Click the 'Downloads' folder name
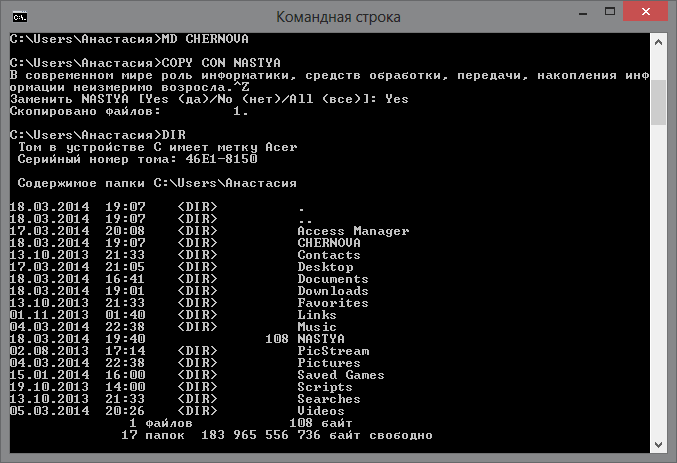Image resolution: width=677 pixels, height=463 pixels. (x=333, y=291)
